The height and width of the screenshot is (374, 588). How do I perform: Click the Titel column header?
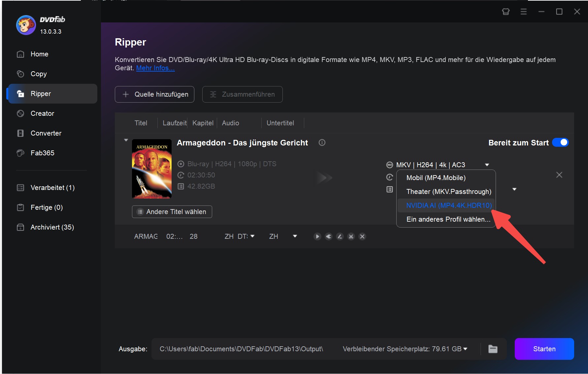(x=141, y=123)
